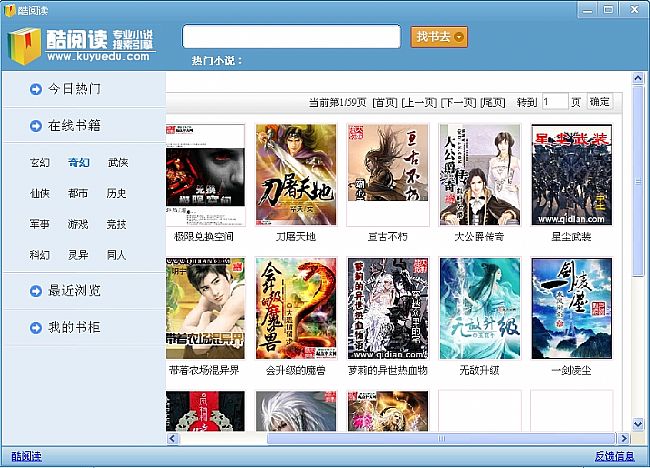The width and height of the screenshot is (650, 468).
Task: Click 上一页 previous page link
Action: pyautogui.click(x=419, y=102)
